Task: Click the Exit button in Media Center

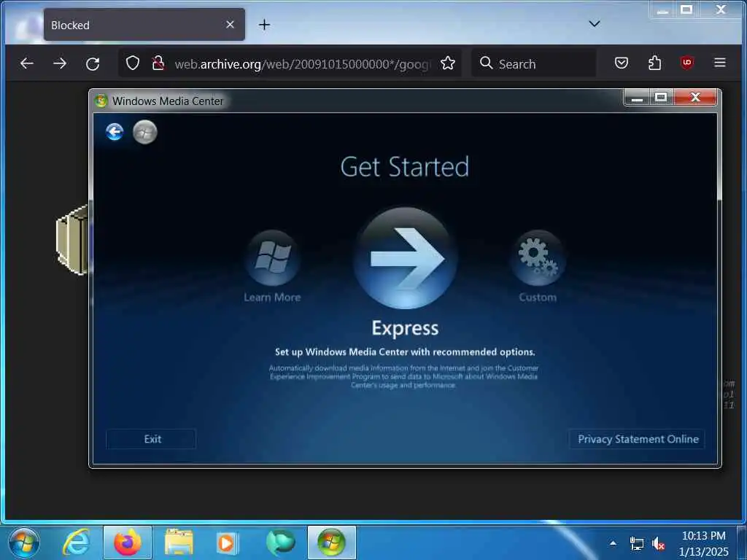Action: (x=151, y=439)
